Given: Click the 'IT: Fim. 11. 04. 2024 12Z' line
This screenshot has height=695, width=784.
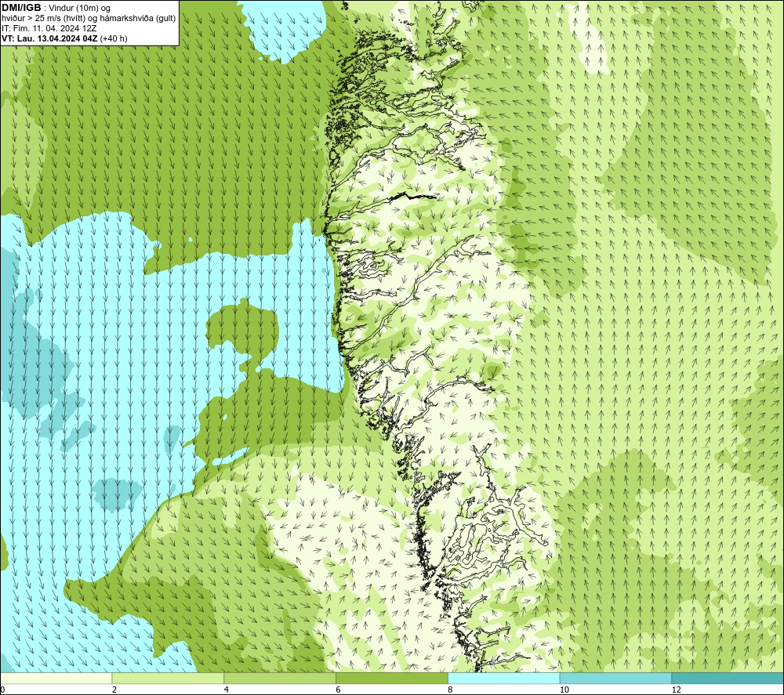Looking at the screenshot, I should coord(49,28).
